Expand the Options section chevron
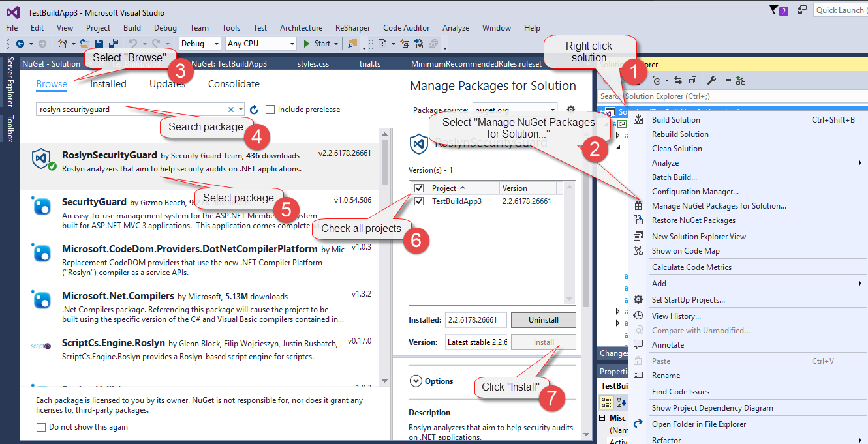This screenshot has width=868, height=444. pos(415,381)
